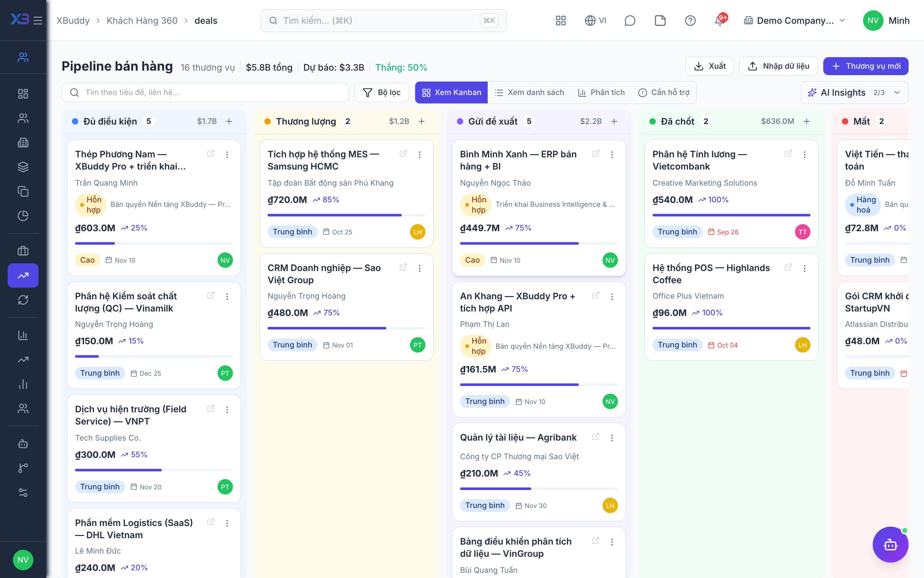This screenshot has height=578, width=924.
Task: Click the Cao priority tag on Bình Minh Xanh card
Action: click(x=472, y=260)
